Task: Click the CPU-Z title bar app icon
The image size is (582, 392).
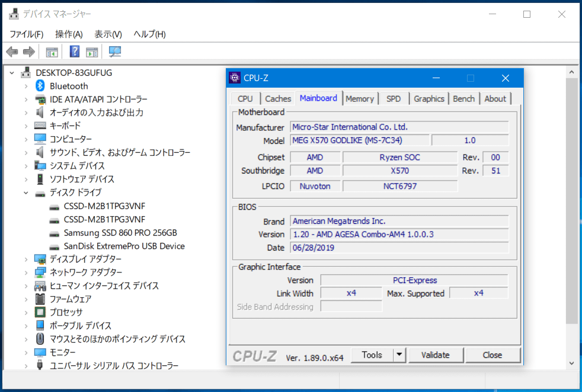Action: 235,78
